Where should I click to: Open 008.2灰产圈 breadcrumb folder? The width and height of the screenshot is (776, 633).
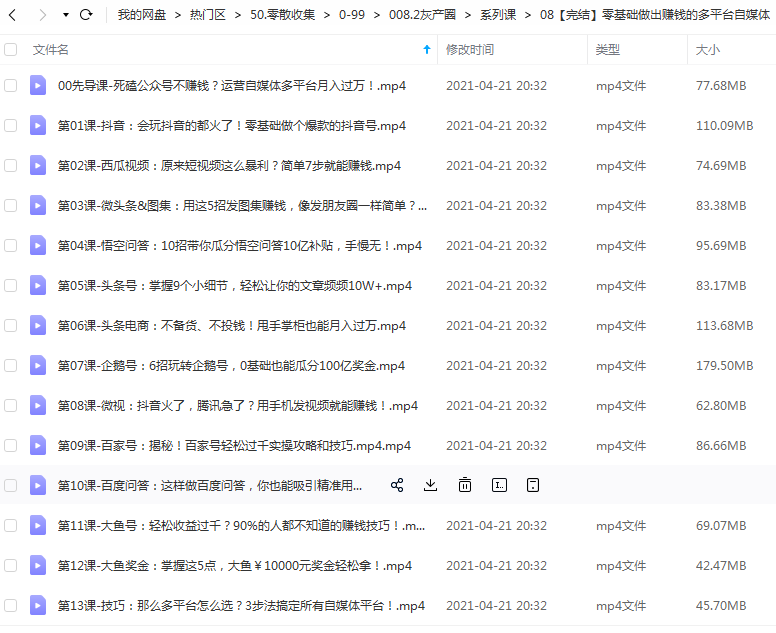point(422,15)
